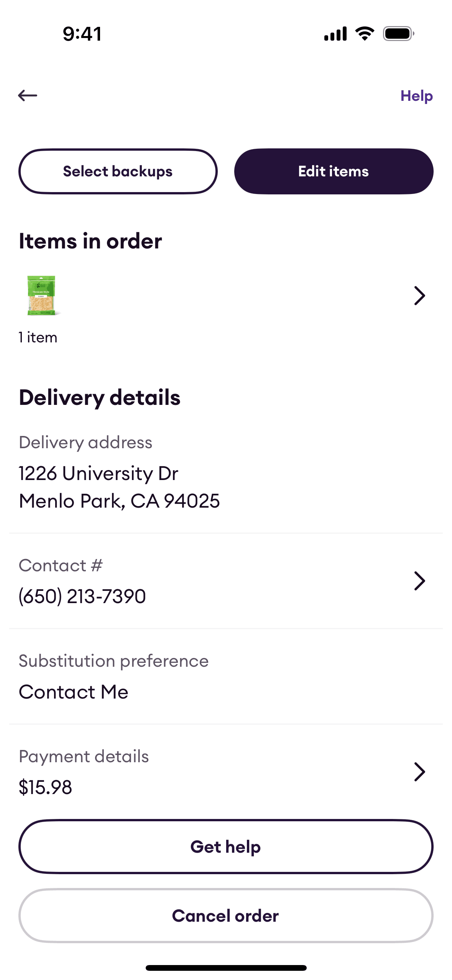Select the phone number (650) 213-7390
The height and width of the screenshot is (980, 452).
[x=82, y=596]
